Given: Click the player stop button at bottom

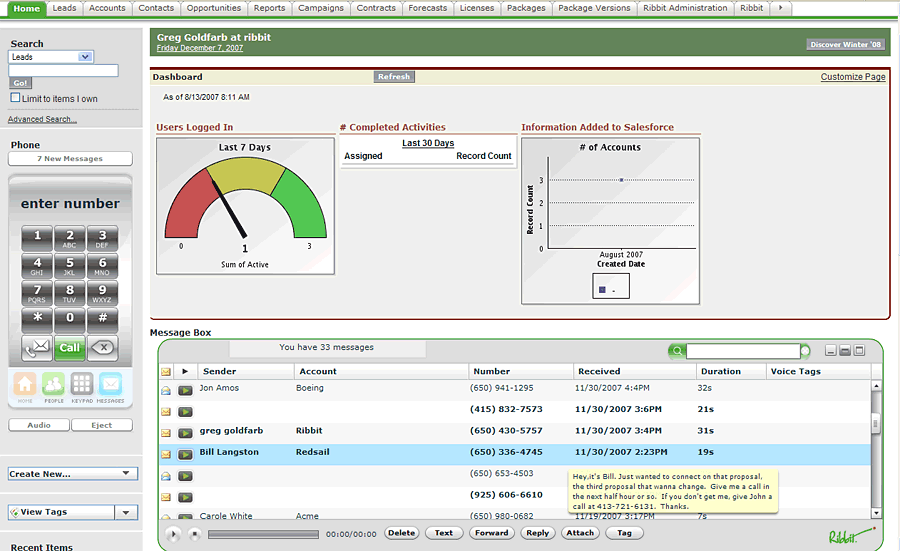Looking at the screenshot, I should click(x=195, y=534).
